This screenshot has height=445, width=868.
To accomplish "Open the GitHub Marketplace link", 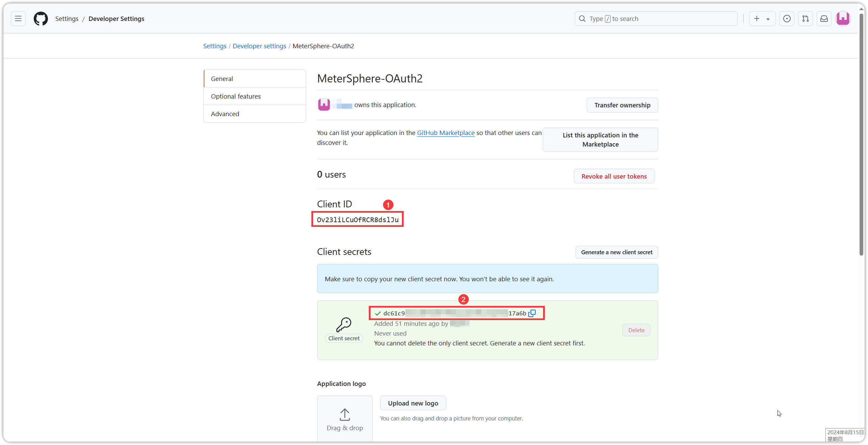I will point(446,133).
